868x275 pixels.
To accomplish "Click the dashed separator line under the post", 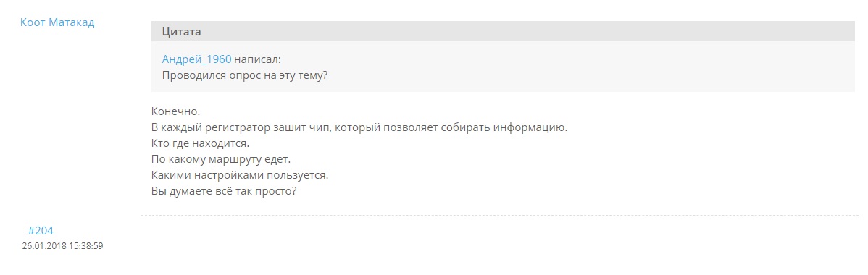I will click(504, 214).
